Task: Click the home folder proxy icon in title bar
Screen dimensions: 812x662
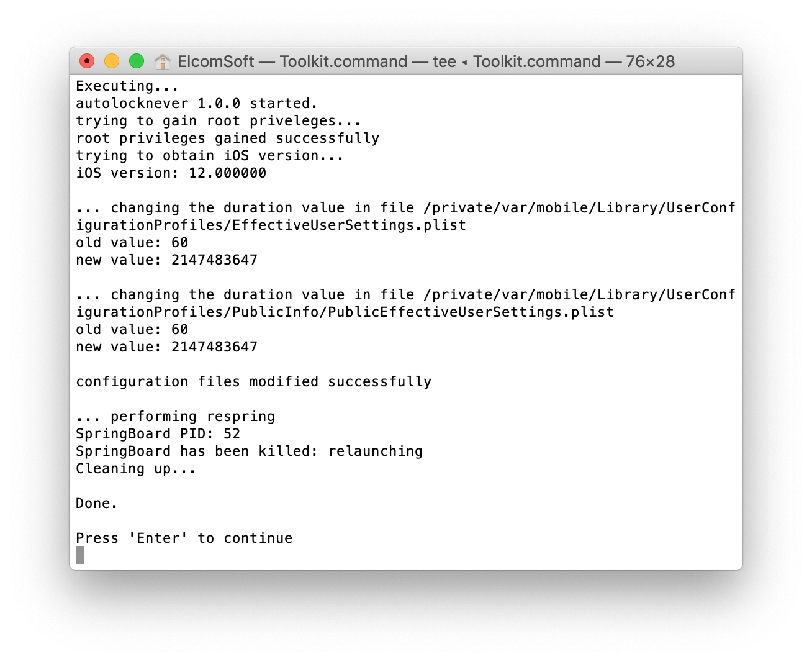Action: pyautogui.click(x=163, y=61)
